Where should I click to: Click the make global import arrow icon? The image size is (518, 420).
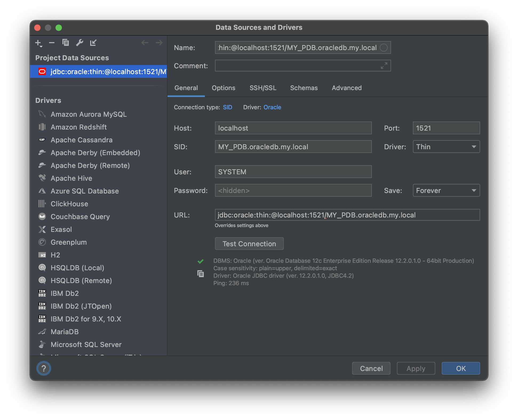(93, 43)
